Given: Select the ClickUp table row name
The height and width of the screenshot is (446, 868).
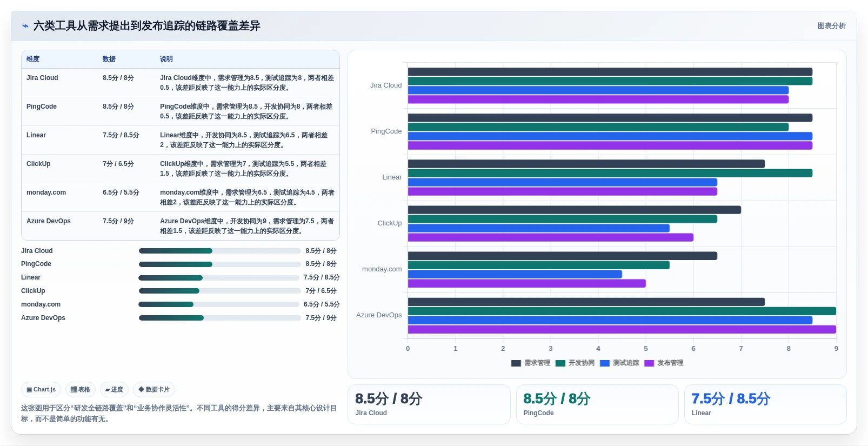Looking at the screenshot, I should (x=38, y=164).
